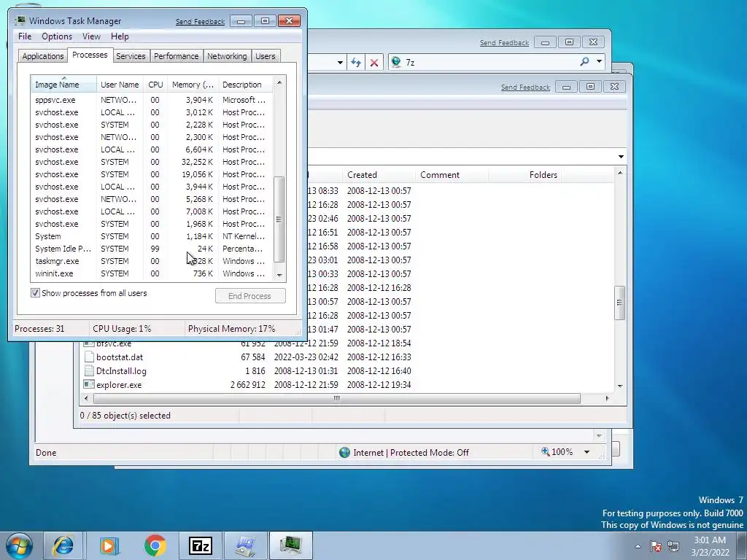Click the process list vertical scrollbar thumb
Viewport: 747px width, 560px height.
pos(279,219)
